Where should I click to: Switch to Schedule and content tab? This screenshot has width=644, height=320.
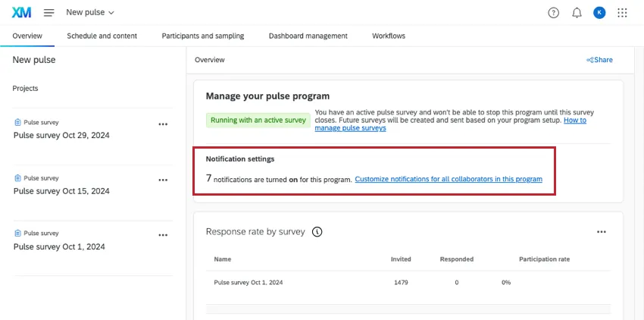coord(102,36)
